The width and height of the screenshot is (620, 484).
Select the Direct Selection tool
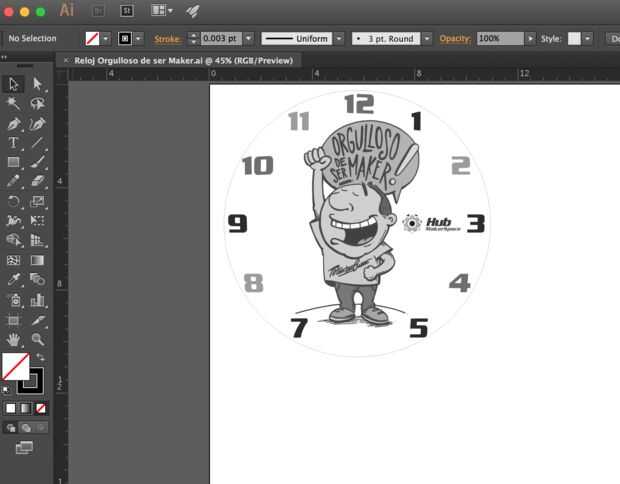tap(38, 84)
